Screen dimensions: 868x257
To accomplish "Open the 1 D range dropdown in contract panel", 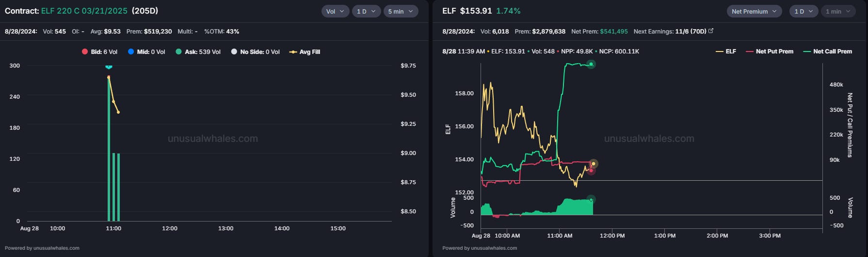I will click(366, 11).
